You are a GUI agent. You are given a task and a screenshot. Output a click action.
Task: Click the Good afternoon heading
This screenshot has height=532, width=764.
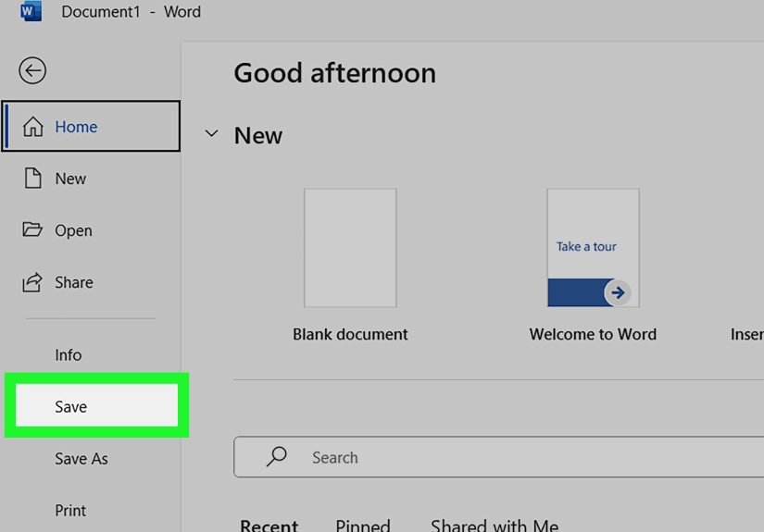pos(334,73)
